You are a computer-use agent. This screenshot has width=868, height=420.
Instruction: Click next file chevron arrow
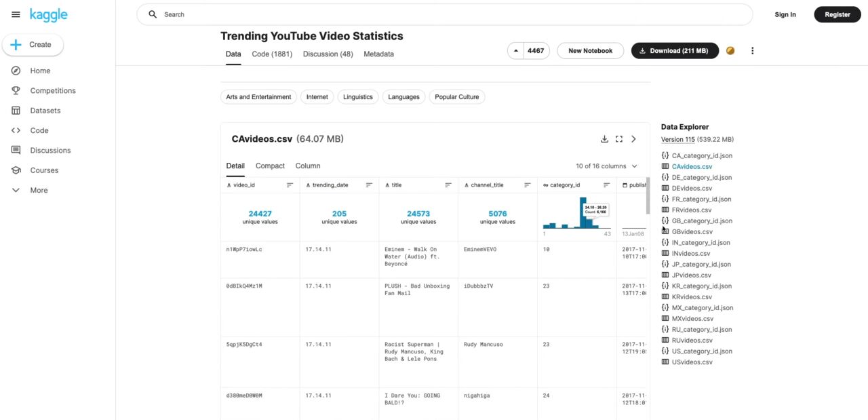(633, 139)
